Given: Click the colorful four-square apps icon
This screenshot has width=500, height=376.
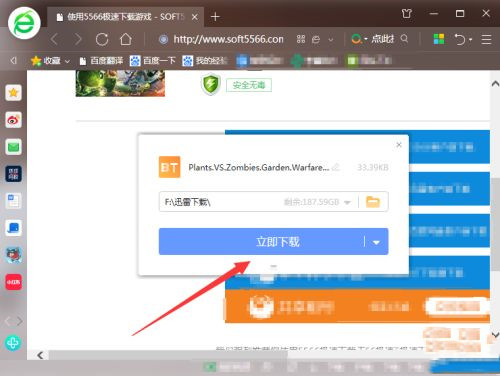Looking at the screenshot, I should (x=439, y=39).
